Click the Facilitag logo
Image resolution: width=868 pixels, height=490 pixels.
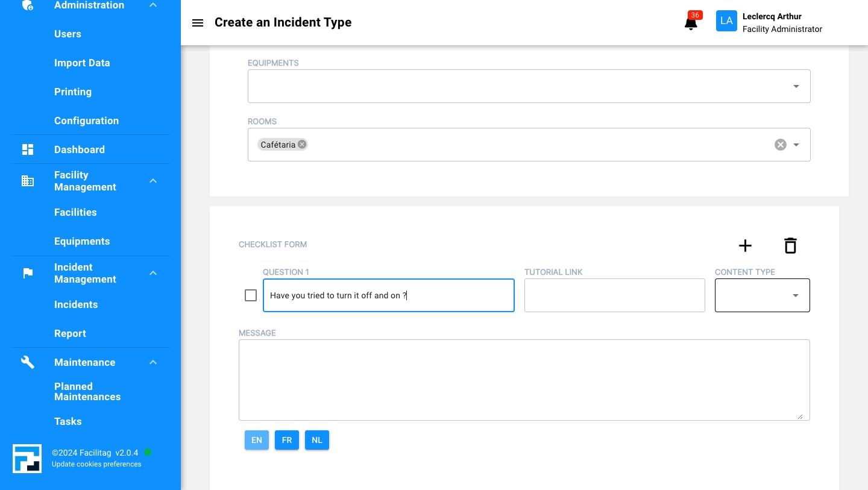click(x=27, y=459)
